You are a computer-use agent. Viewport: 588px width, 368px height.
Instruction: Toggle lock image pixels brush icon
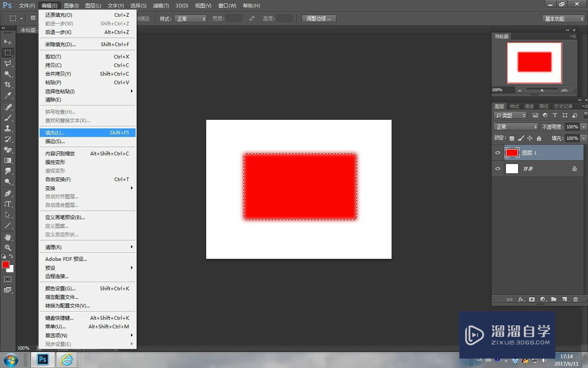(x=521, y=138)
